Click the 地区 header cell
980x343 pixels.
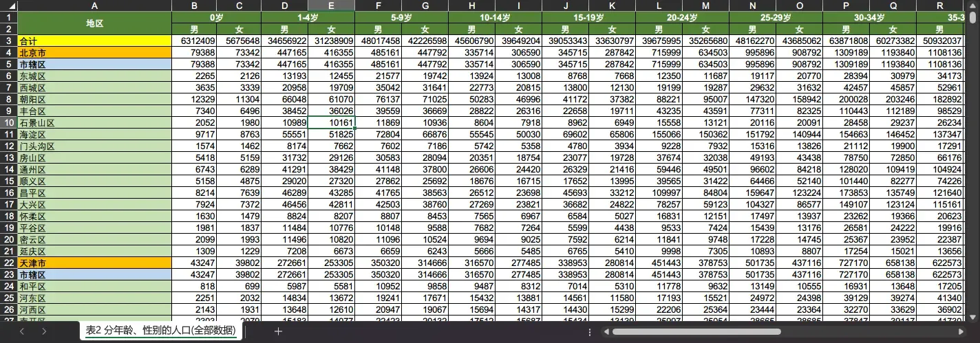(x=94, y=23)
